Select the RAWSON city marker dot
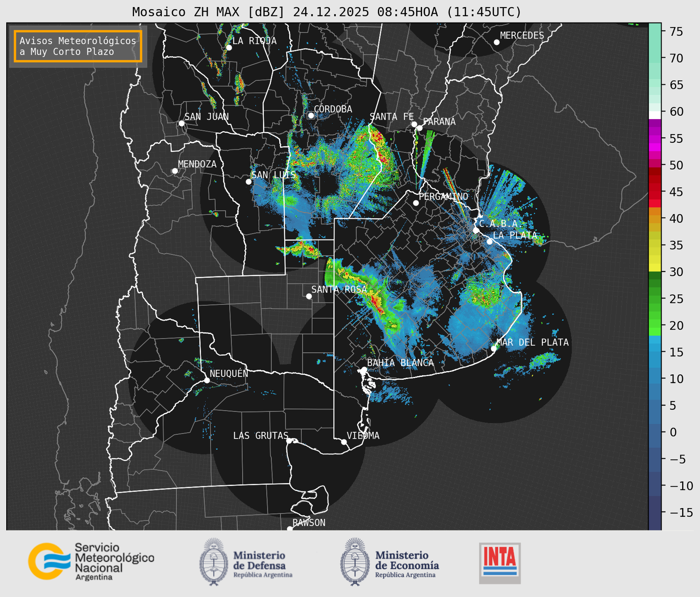 tap(290, 528)
